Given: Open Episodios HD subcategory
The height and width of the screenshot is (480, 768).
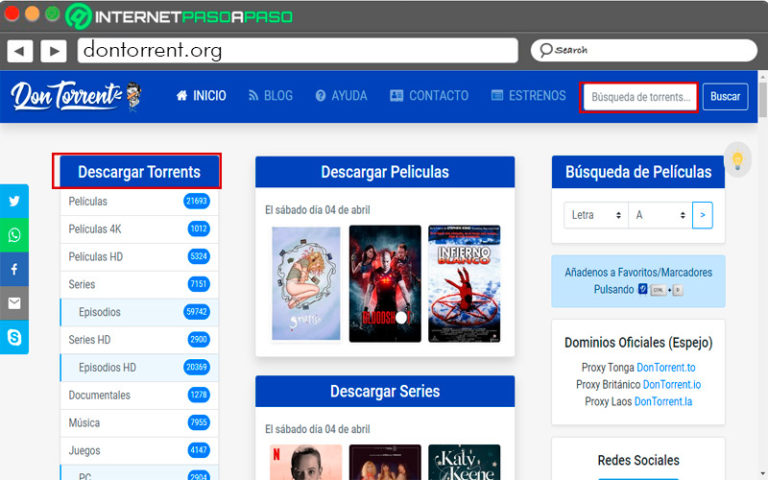Looking at the screenshot, I should point(139,367).
